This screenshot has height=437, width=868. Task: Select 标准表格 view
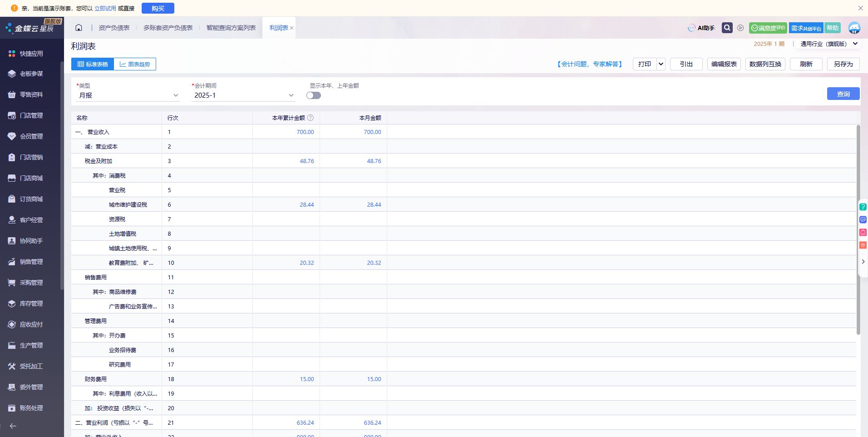click(x=93, y=64)
